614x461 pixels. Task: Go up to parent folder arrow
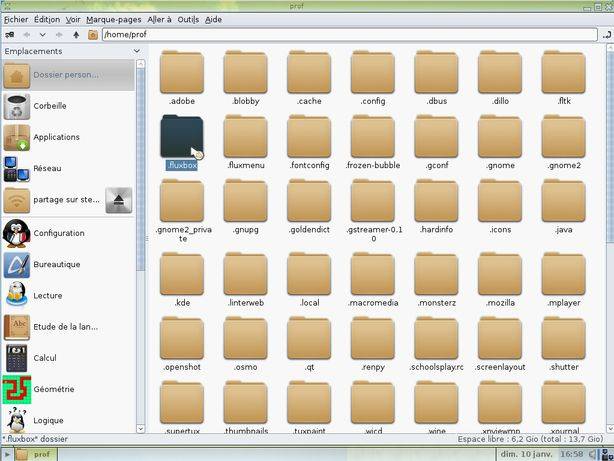tap(76, 35)
